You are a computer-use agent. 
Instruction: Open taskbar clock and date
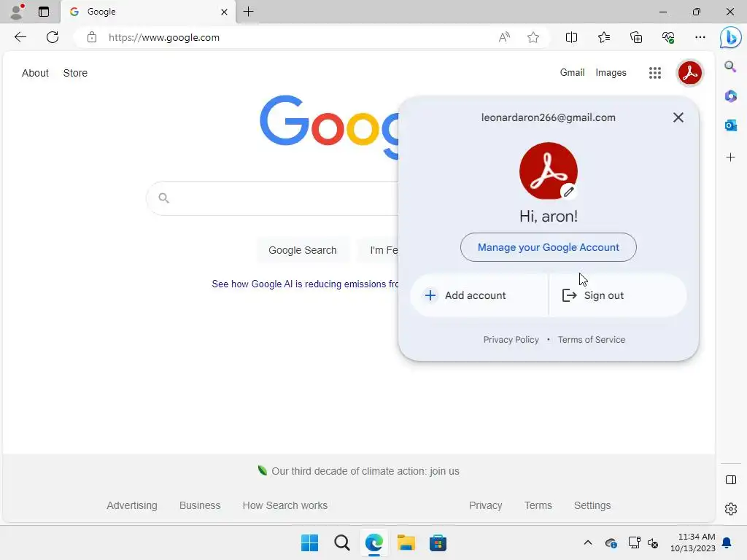click(693, 542)
